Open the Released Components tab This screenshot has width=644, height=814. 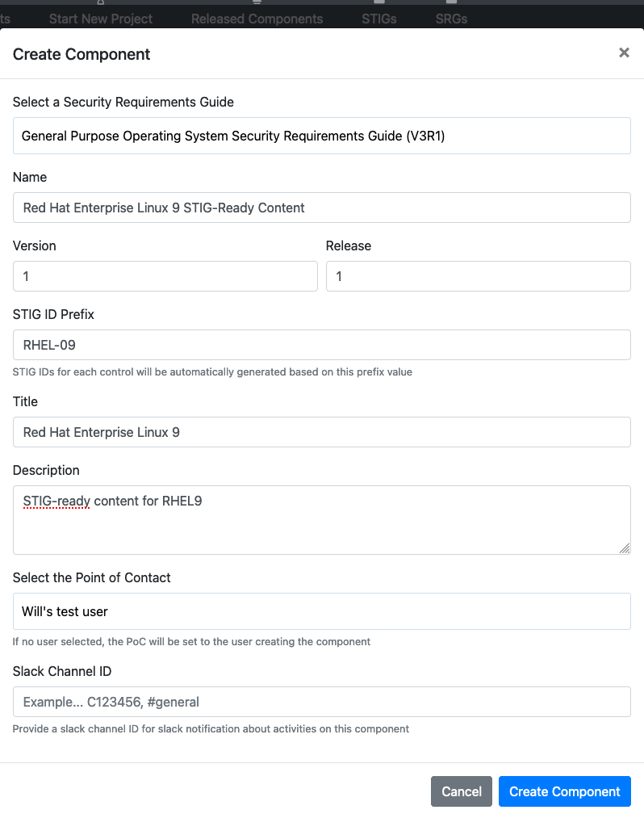click(257, 19)
